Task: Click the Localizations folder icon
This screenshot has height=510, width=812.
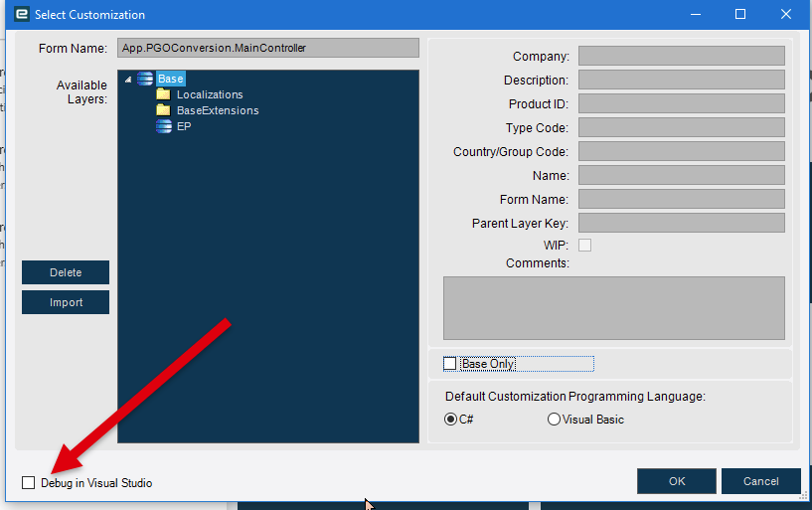Action: click(x=163, y=94)
